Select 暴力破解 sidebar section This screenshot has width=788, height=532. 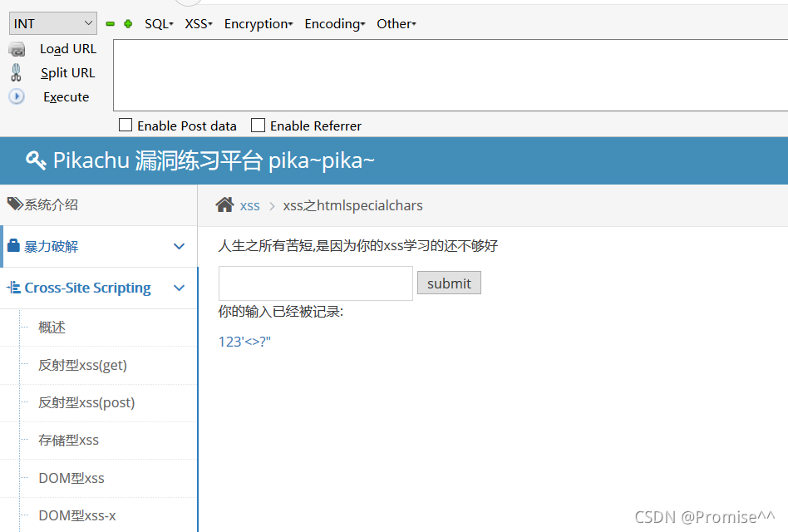[x=100, y=246]
